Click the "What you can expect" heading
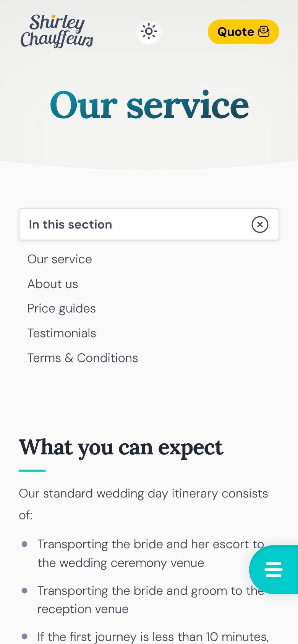The image size is (298, 644). [x=121, y=447]
